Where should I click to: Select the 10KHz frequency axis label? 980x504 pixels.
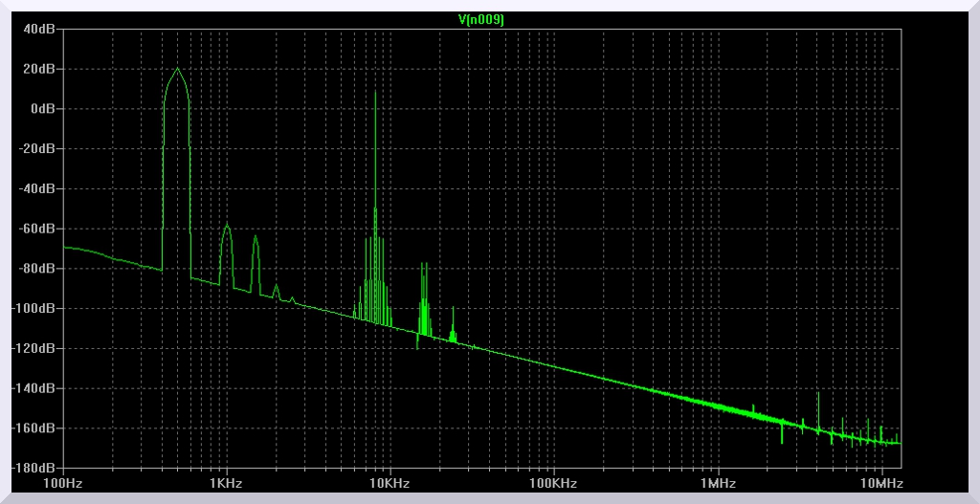click(390, 483)
